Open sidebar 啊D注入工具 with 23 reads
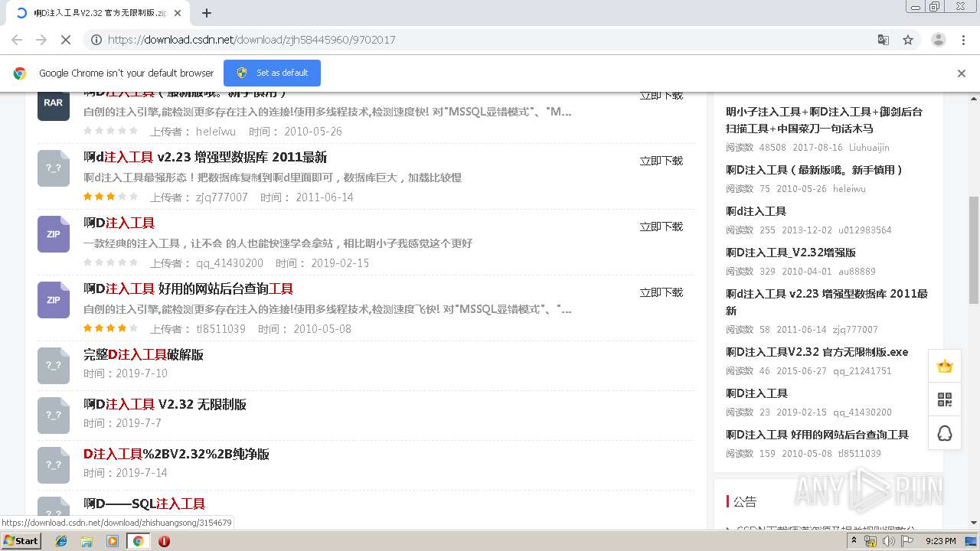Screen dimensions: 980x551 pyautogui.click(x=756, y=393)
